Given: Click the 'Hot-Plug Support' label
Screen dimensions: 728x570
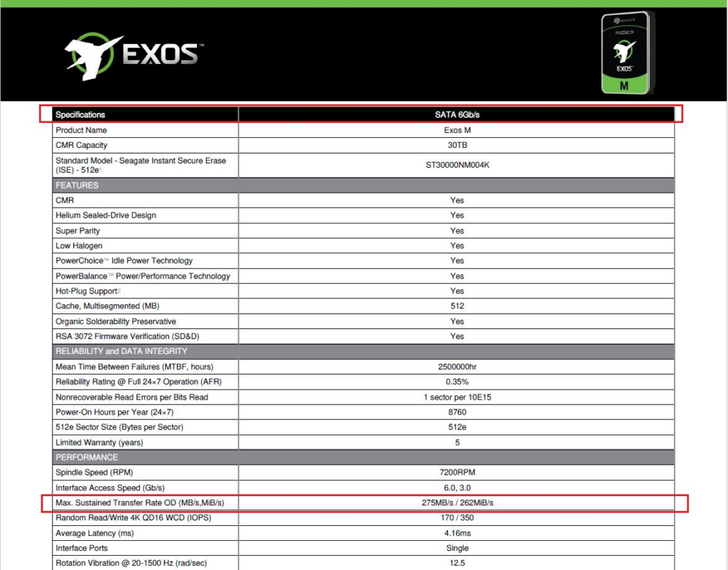Looking at the screenshot, I should click(87, 291).
